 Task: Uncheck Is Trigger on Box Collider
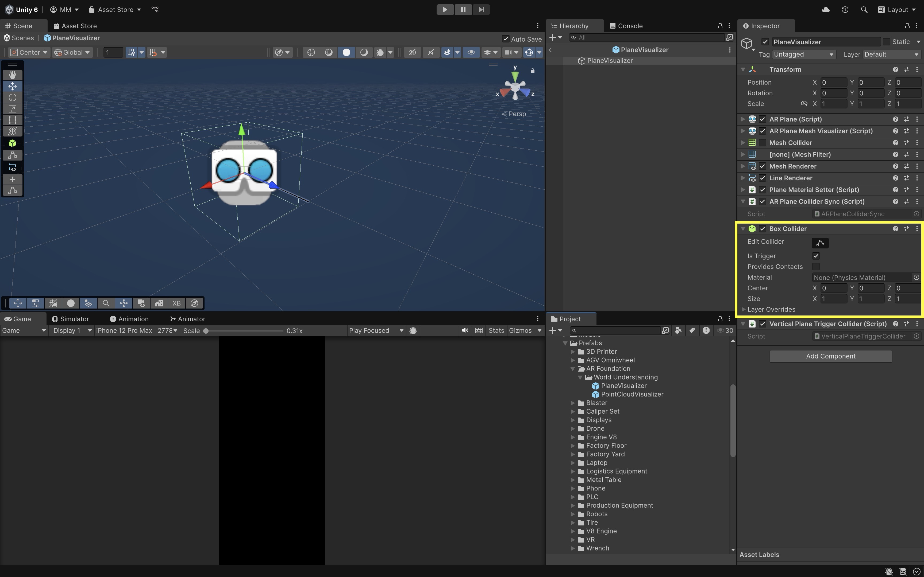[x=816, y=256]
